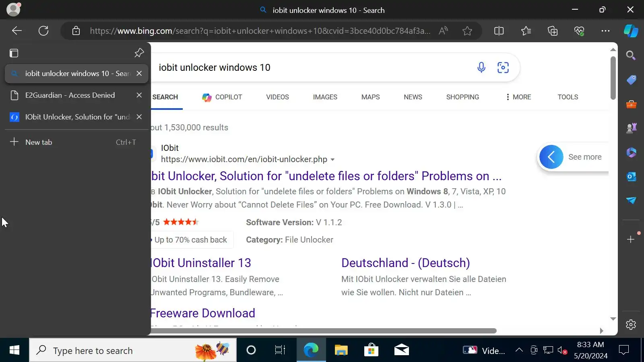Switch to IMAGES results
The image size is (644, 362).
click(325, 97)
